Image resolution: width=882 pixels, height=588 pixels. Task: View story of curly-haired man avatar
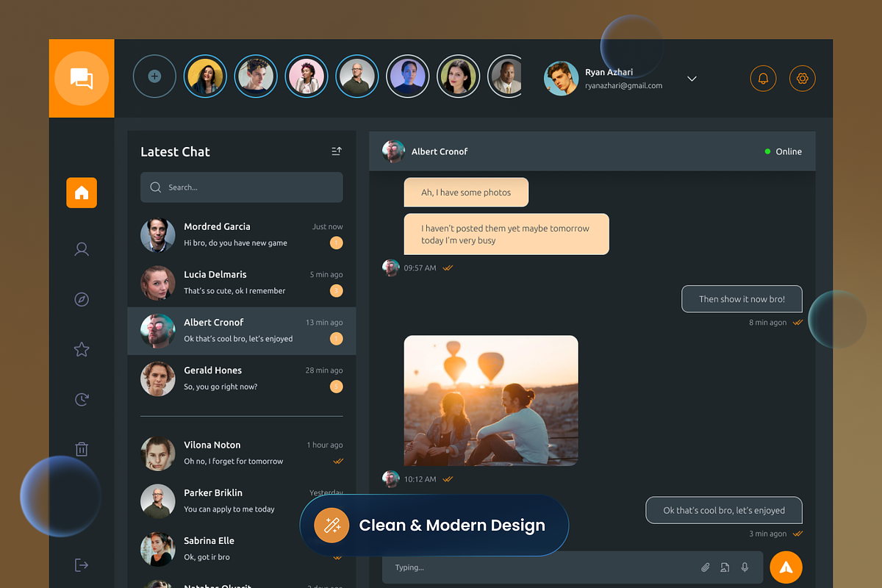[x=256, y=76]
